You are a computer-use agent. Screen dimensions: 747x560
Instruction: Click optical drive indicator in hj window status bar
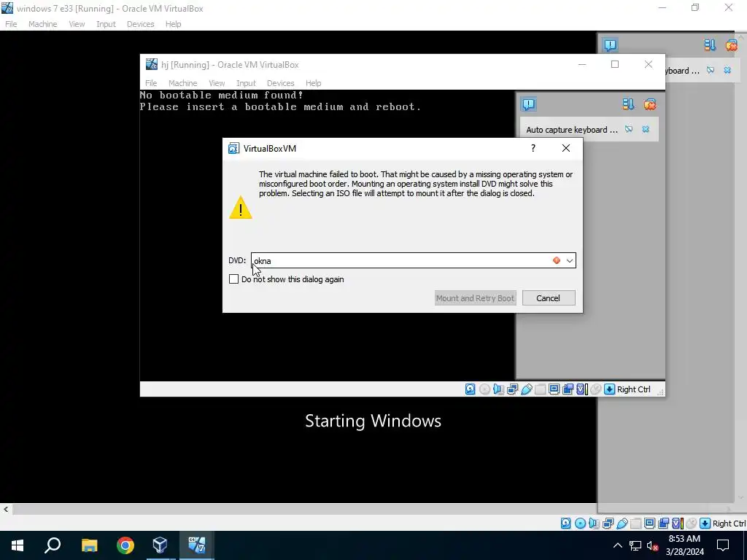coord(484,389)
